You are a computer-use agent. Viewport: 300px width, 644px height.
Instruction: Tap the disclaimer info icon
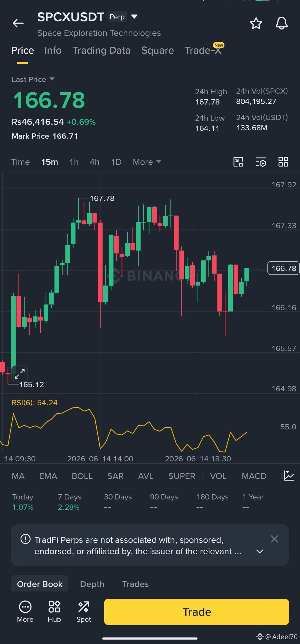point(26,539)
